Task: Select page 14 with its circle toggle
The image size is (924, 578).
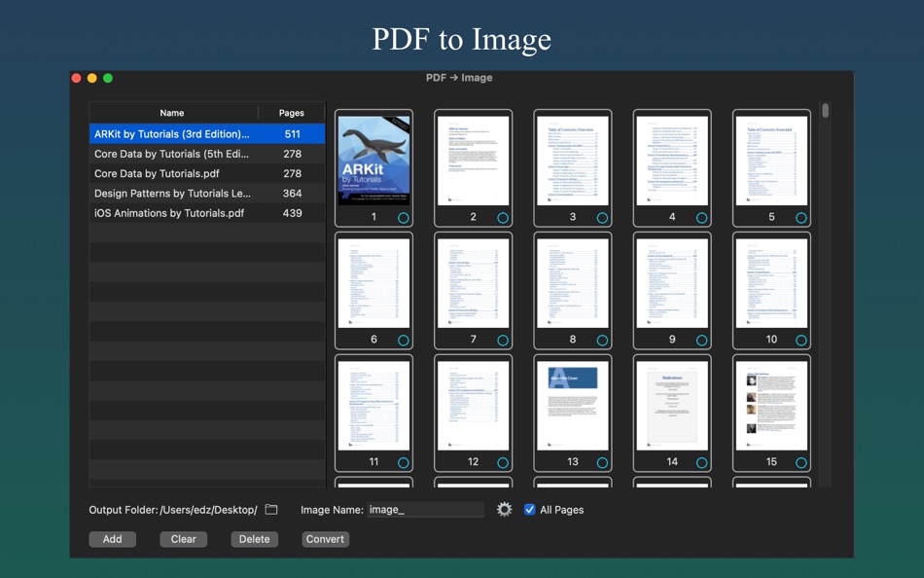Action: [702, 463]
